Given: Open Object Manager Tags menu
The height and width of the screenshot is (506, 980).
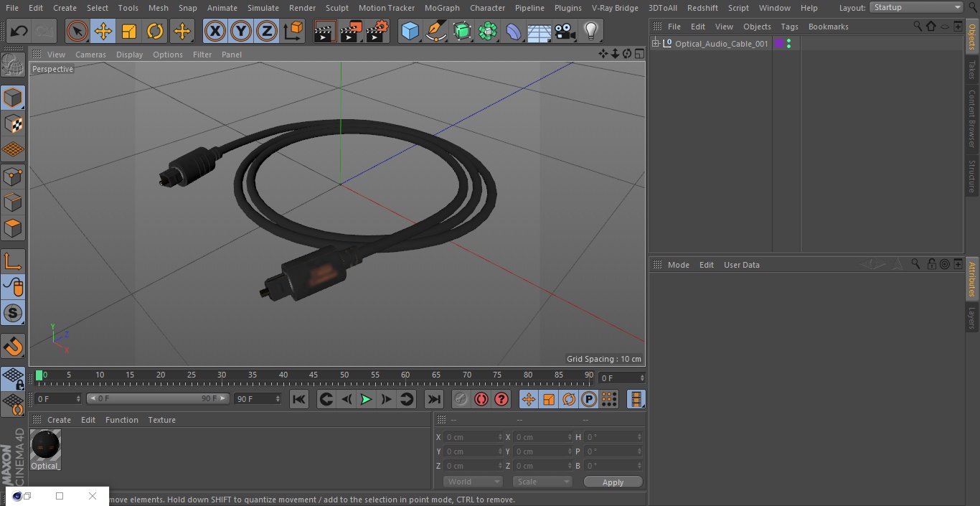Looking at the screenshot, I should point(789,27).
